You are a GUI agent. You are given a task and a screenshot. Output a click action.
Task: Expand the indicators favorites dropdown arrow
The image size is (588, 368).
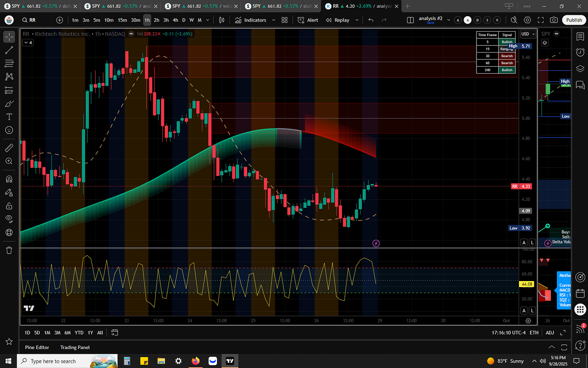273,20
